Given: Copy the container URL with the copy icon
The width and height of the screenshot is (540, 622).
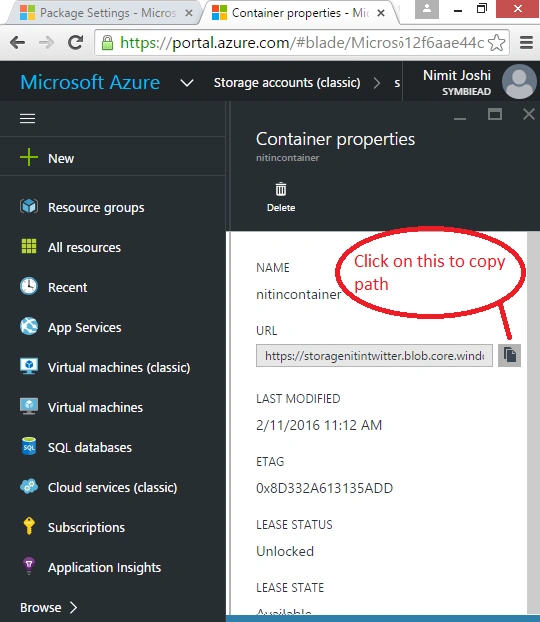Looking at the screenshot, I should [509, 355].
